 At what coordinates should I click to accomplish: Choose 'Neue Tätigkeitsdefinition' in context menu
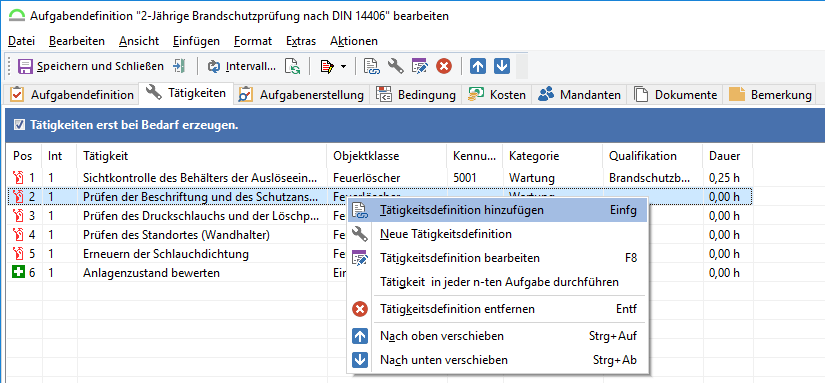click(497, 234)
